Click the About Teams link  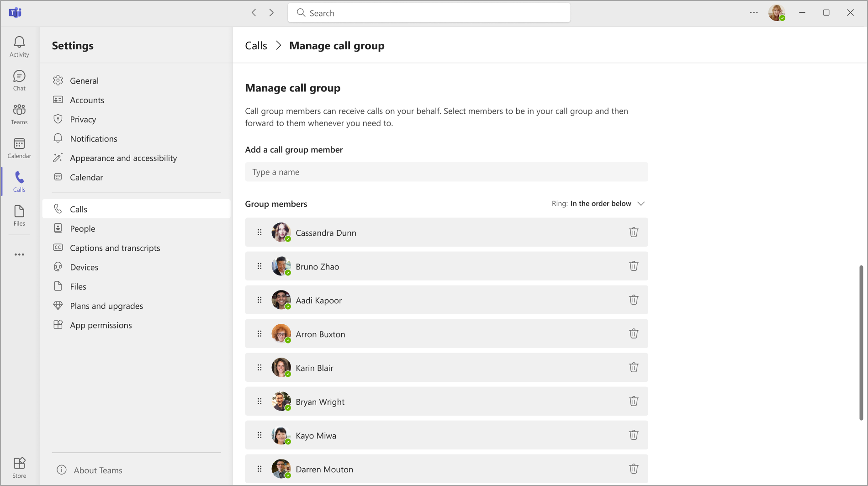[98, 470]
